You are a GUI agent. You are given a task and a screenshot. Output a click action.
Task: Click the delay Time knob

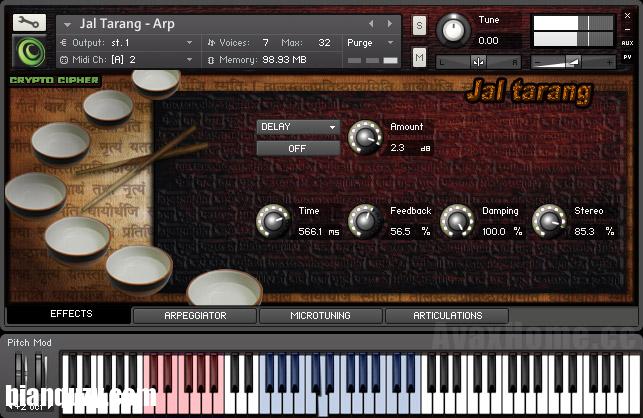tap(273, 221)
